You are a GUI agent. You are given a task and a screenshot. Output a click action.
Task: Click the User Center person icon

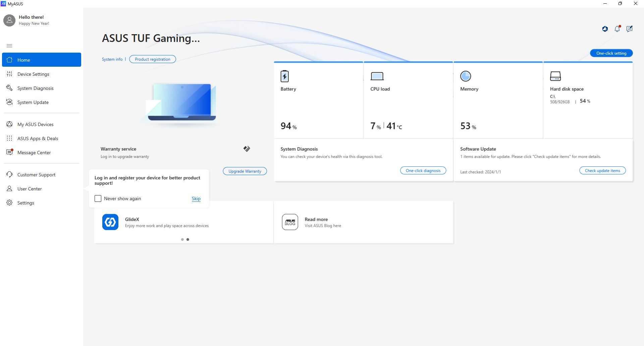click(9, 188)
